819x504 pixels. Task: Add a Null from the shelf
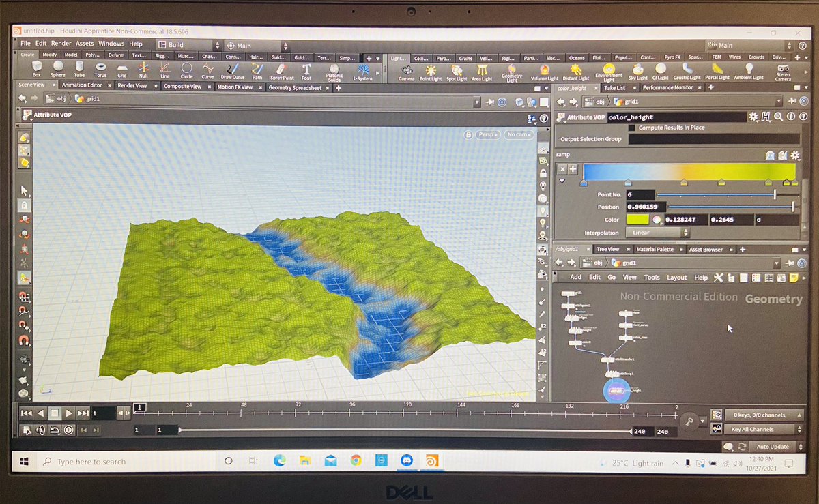pos(143,70)
